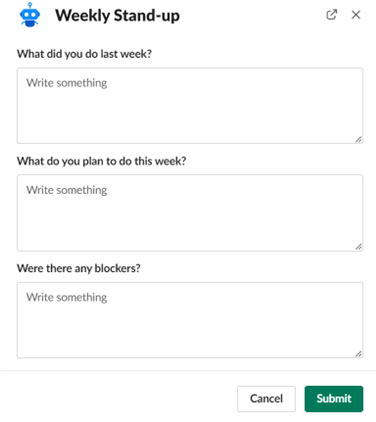Focus the blockers text area
Screen dimensions: 376x422
pos(190,320)
